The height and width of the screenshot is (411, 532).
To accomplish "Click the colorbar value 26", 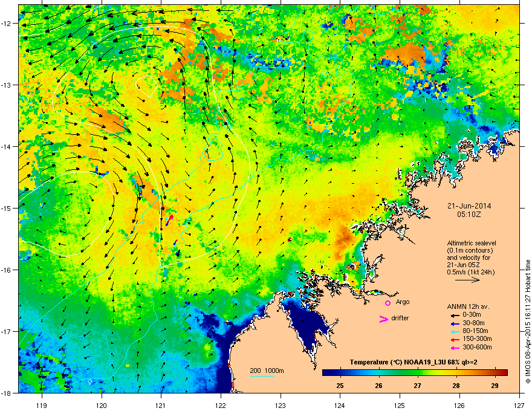I will (x=378, y=386).
